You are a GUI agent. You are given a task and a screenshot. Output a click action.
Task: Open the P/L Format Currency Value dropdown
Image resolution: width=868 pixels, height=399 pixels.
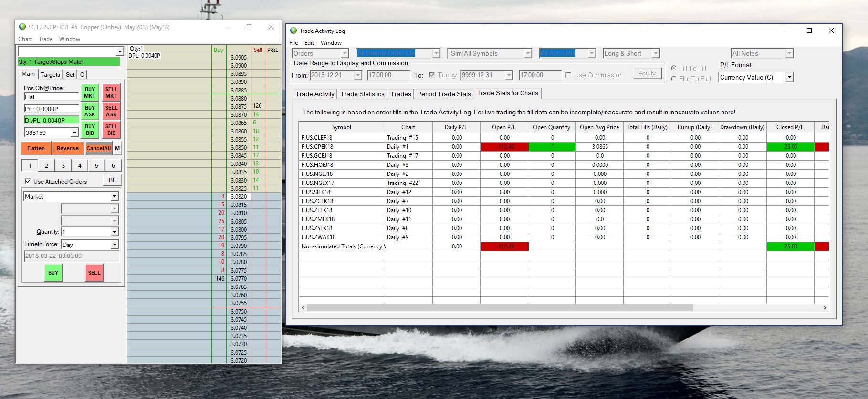(x=789, y=77)
